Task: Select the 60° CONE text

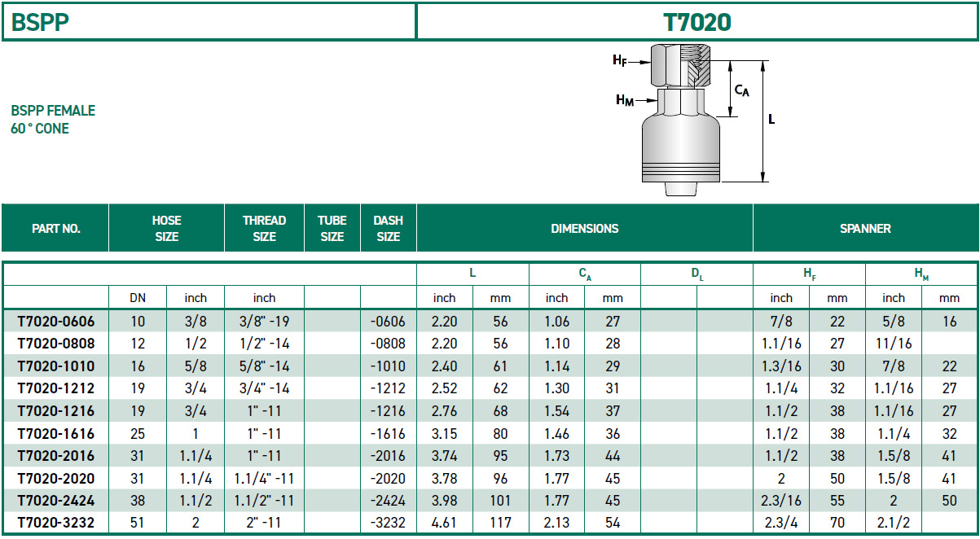Action: pos(40,129)
